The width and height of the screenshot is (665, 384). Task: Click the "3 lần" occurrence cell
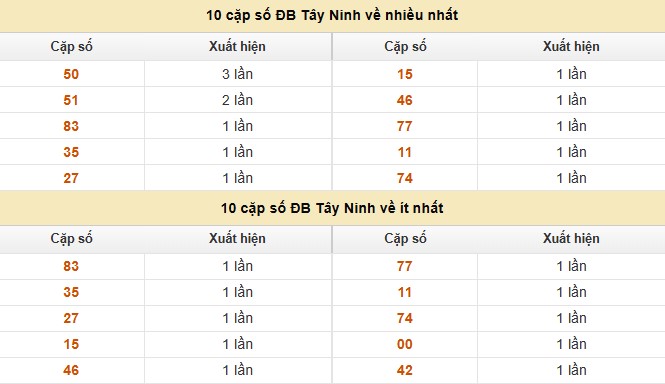pyautogui.click(x=238, y=74)
